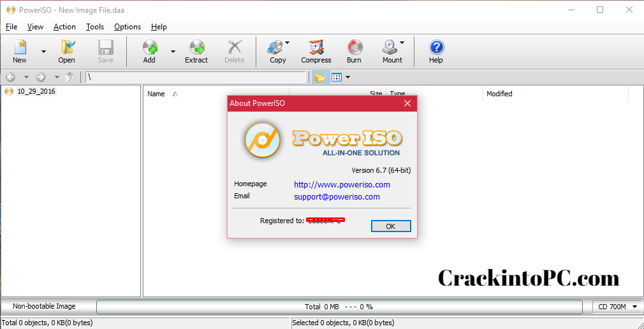Expand the arrow next to Add

coord(173,52)
